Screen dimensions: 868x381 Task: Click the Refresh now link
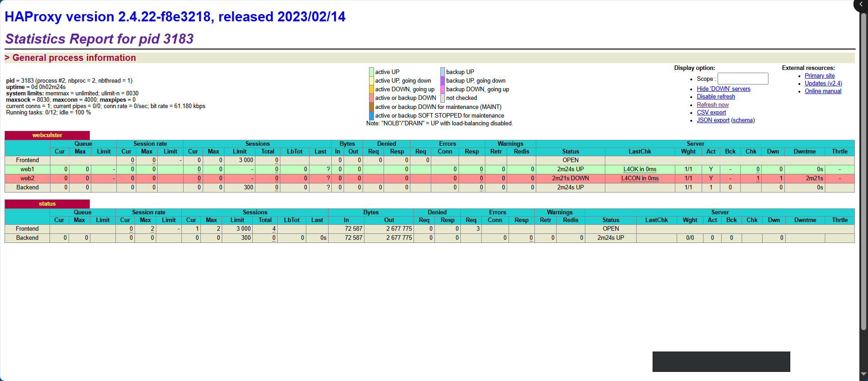click(713, 105)
